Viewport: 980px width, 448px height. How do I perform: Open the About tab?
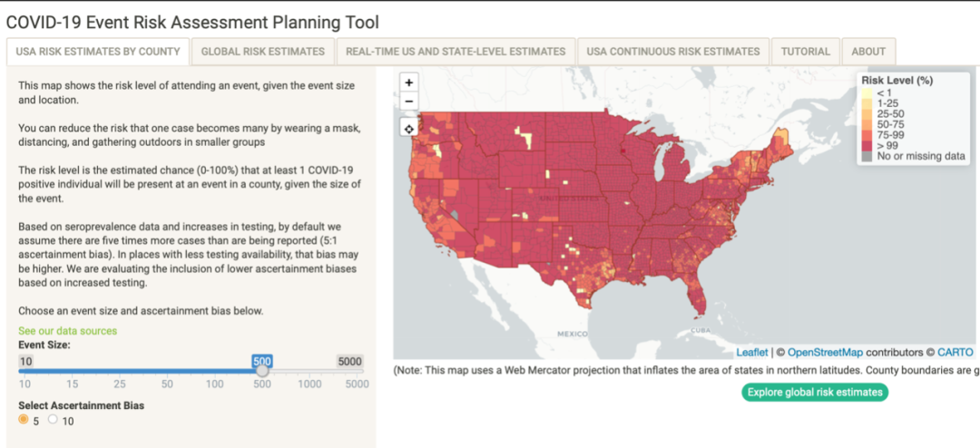point(868,52)
